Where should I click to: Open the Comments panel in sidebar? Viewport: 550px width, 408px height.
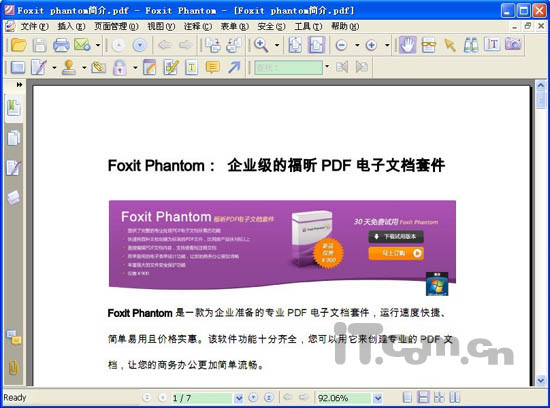pos(14,337)
